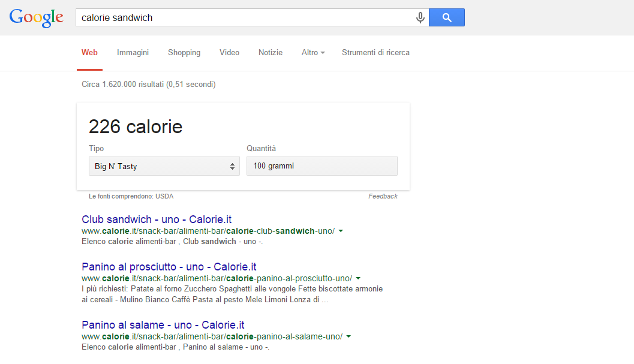Click the blue search magnifier button
The image size is (634, 364).
click(447, 17)
